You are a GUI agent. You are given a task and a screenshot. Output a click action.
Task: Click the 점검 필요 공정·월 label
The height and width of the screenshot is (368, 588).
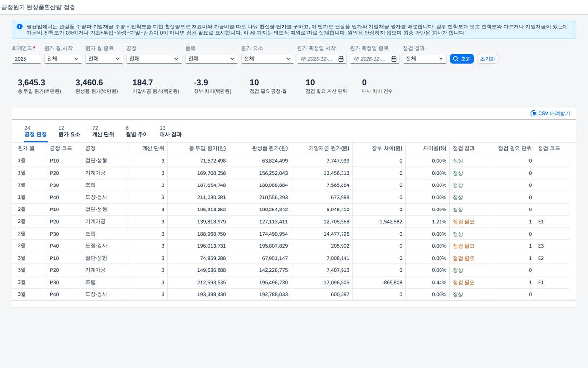[x=268, y=91]
